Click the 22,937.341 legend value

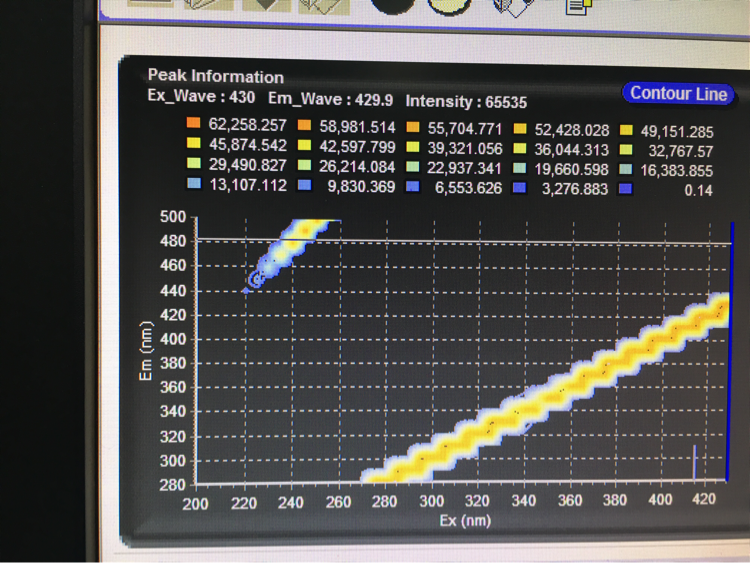coord(464,168)
